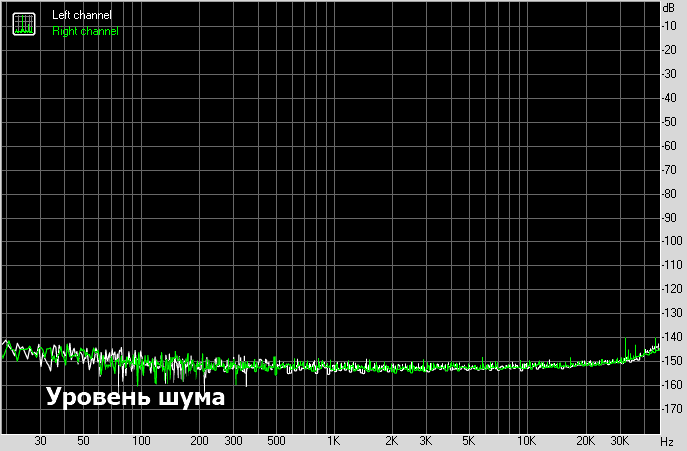Image resolution: width=687 pixels, height=451 pixels.
Task: Click the -170 dB axis value
Action: point(672,409)
